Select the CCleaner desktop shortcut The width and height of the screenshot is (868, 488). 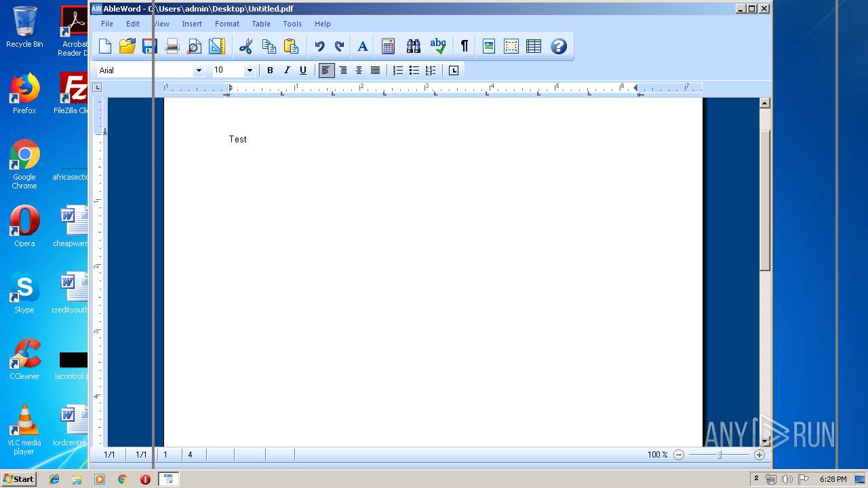click(24, 359)
